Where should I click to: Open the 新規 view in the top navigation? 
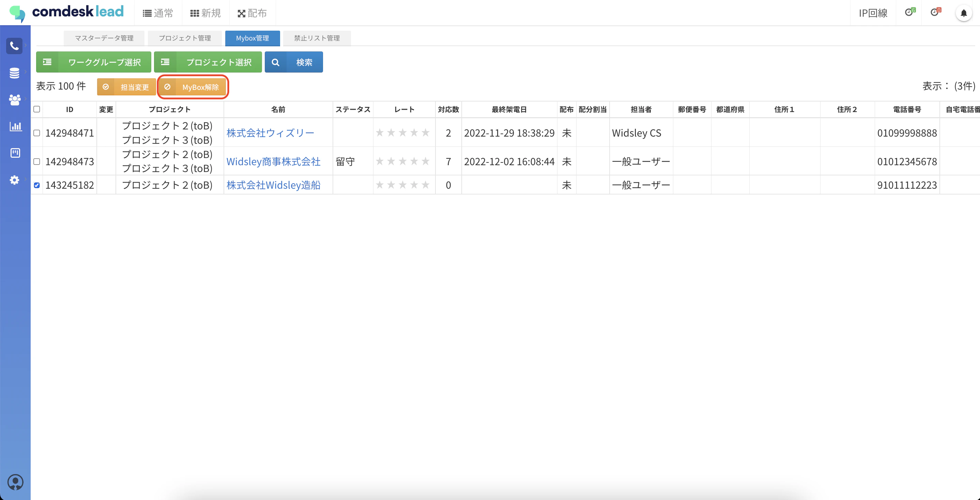click(x=205, y=13)
